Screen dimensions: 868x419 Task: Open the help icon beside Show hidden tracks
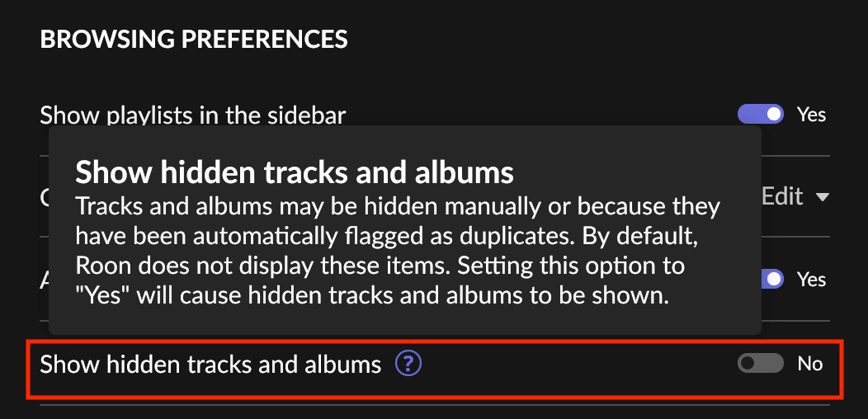point(408,364)
